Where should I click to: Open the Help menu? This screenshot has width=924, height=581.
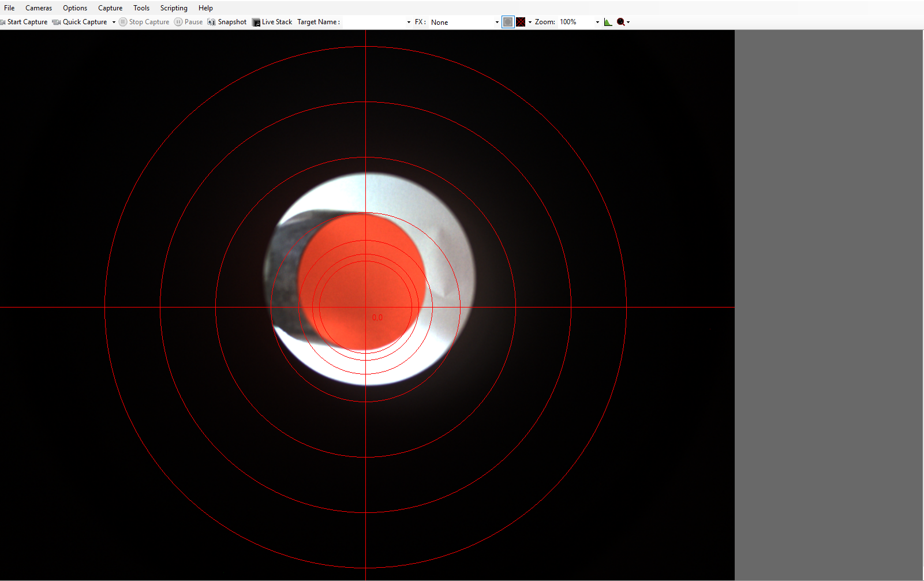[205, 8]
